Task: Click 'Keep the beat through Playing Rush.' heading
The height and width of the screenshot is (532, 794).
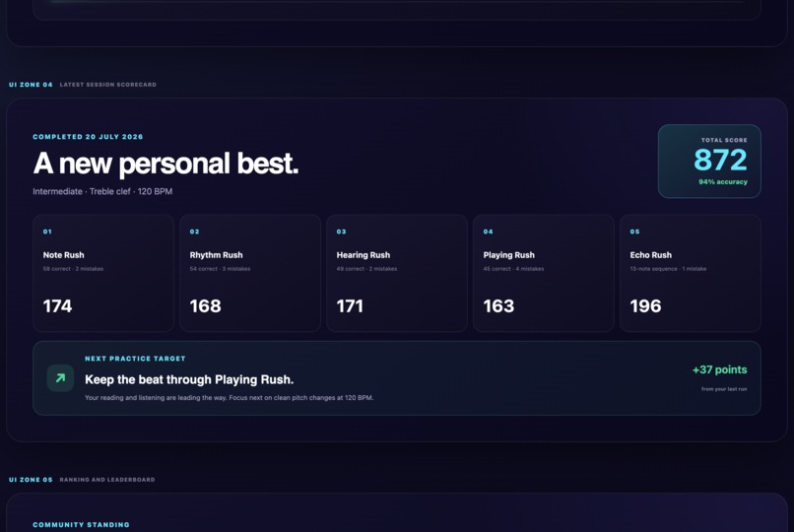Action: click(189, 379)
